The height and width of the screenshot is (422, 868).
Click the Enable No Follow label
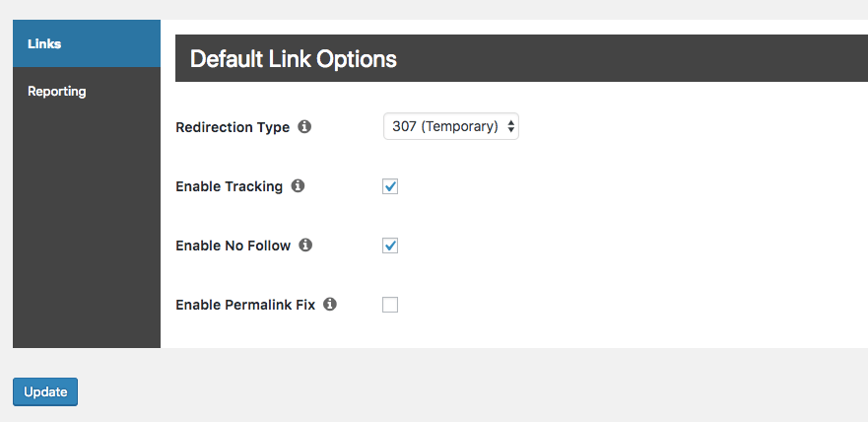(233, 246)
